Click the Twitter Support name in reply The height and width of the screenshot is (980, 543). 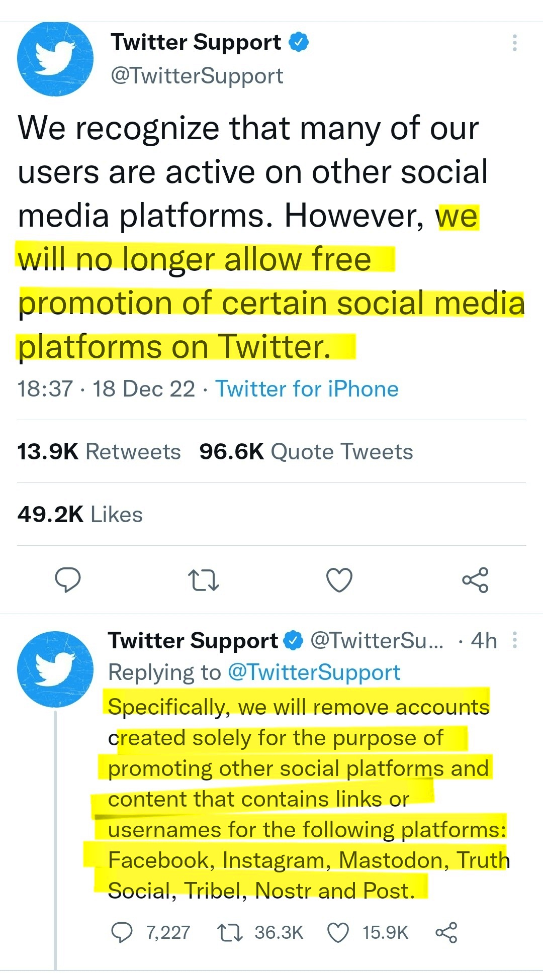point(193,641)
